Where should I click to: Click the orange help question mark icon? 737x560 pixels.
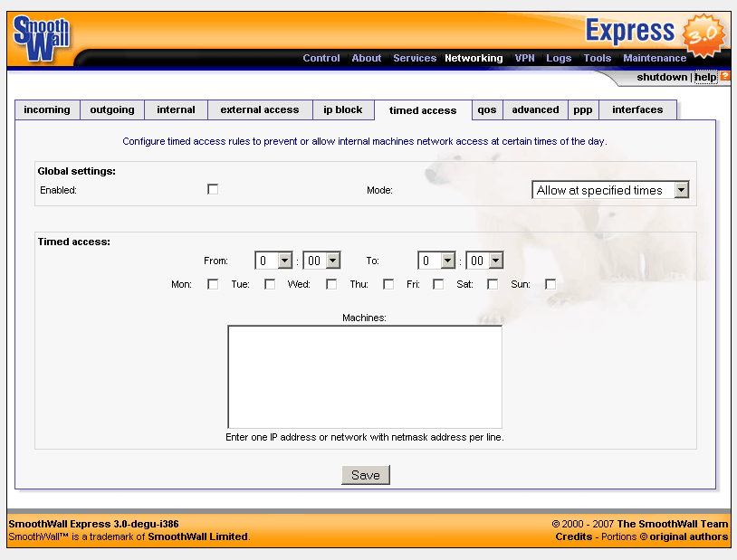pos(725,76)
